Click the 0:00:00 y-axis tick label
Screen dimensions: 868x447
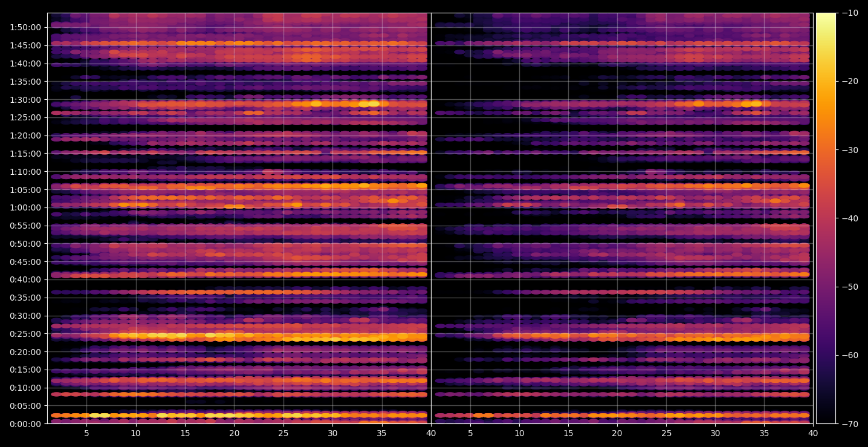tap(25, 424)
